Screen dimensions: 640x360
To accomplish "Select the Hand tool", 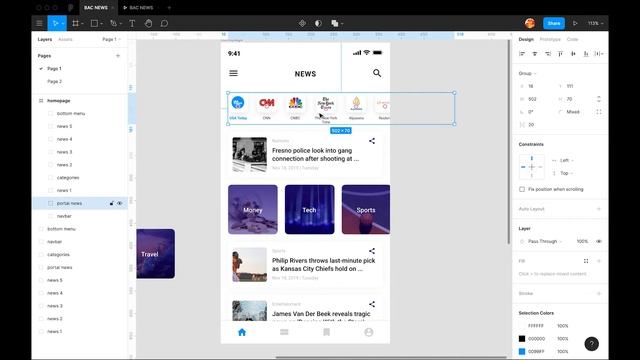I will (x=148, y=23).
